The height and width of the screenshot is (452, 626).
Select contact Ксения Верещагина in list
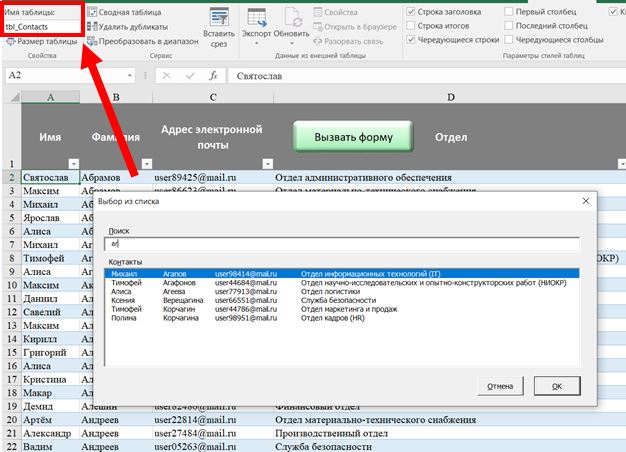pyautogui.click(x=342, y=300)
